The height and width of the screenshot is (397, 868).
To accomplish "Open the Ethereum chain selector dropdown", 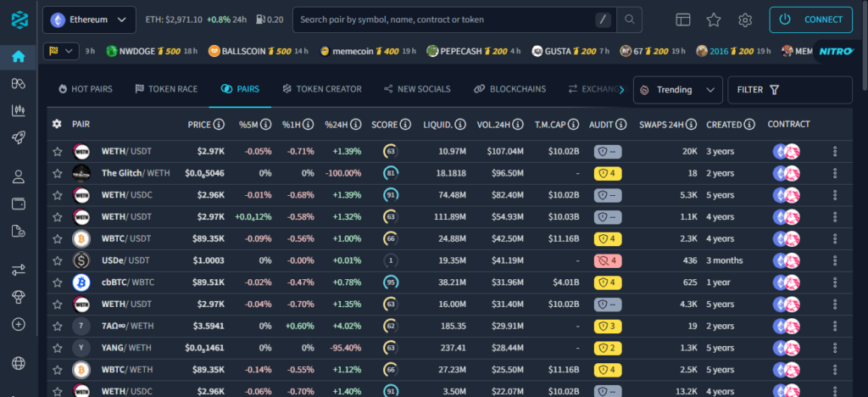I will pos(89,20).
